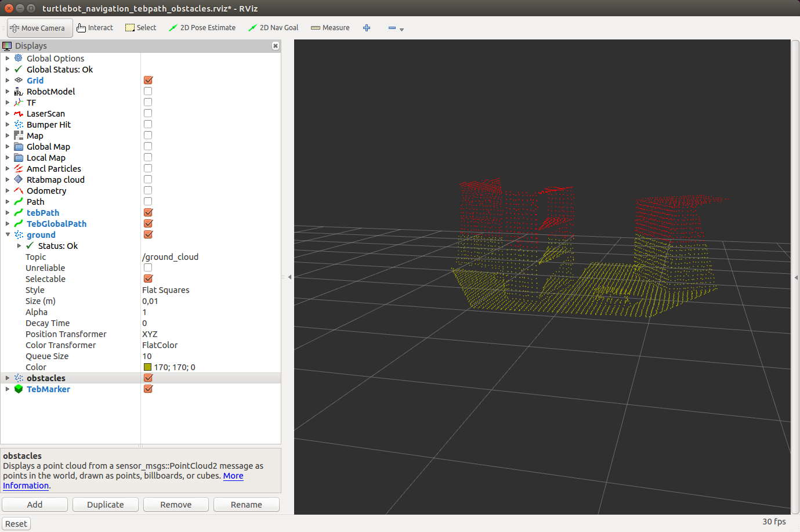Pick the 2D Nav Goal tool
The height and width of the screenshot is (532, 800).
pyautogui.click(x=273, y=28)
